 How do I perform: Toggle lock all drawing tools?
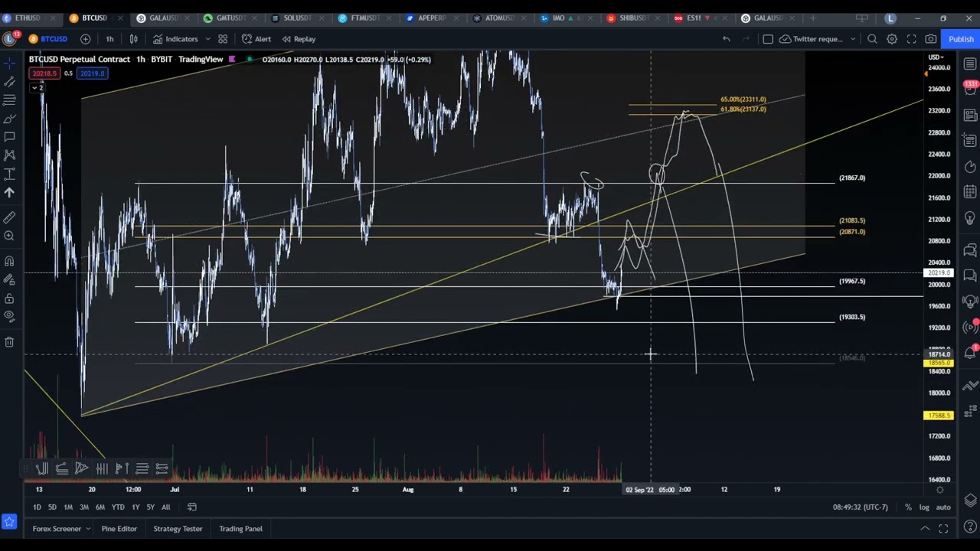tap(9, 298)
